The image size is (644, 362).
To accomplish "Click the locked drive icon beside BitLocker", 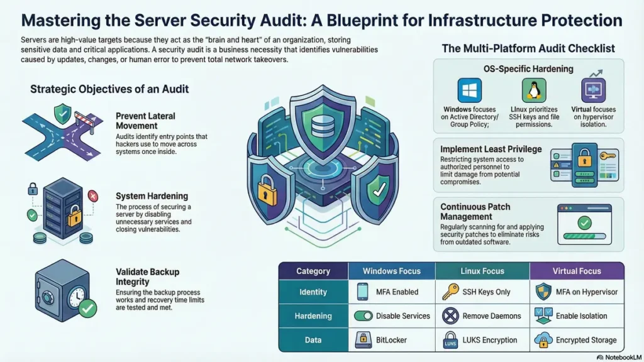I will tap(363, 340).
